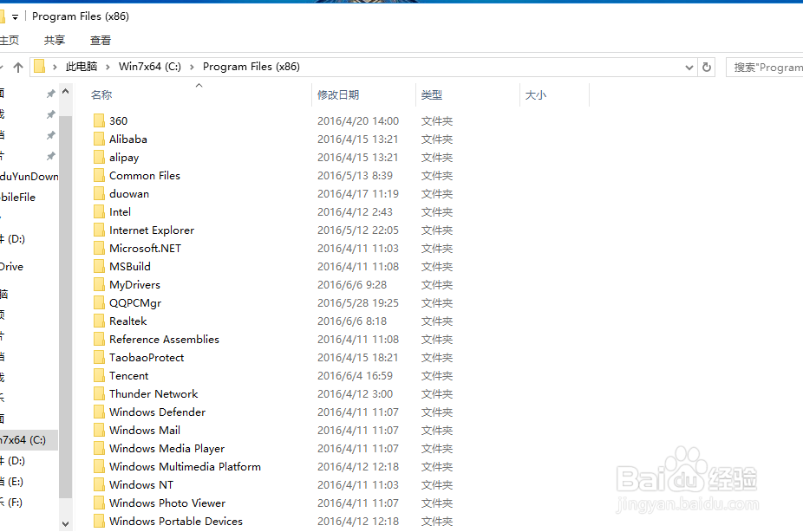Click the alipay folder icon
Image resolution: width=803 pixels, height=532 pixels.
100,157
